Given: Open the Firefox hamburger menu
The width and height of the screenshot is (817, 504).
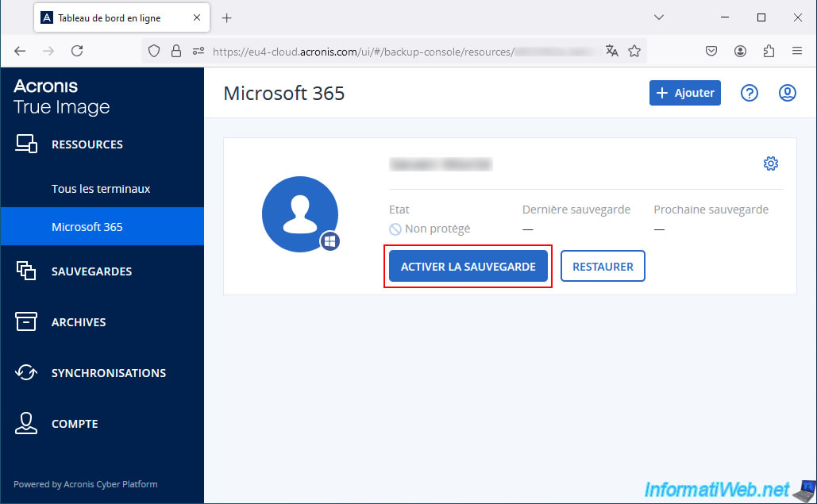Looking at the screenshot, I should click(796, 51).
